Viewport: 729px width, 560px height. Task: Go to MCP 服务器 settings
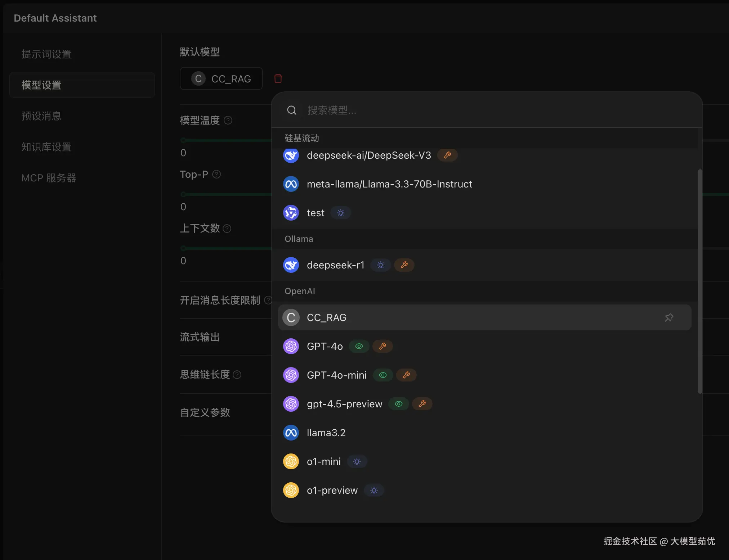(49, 178)
